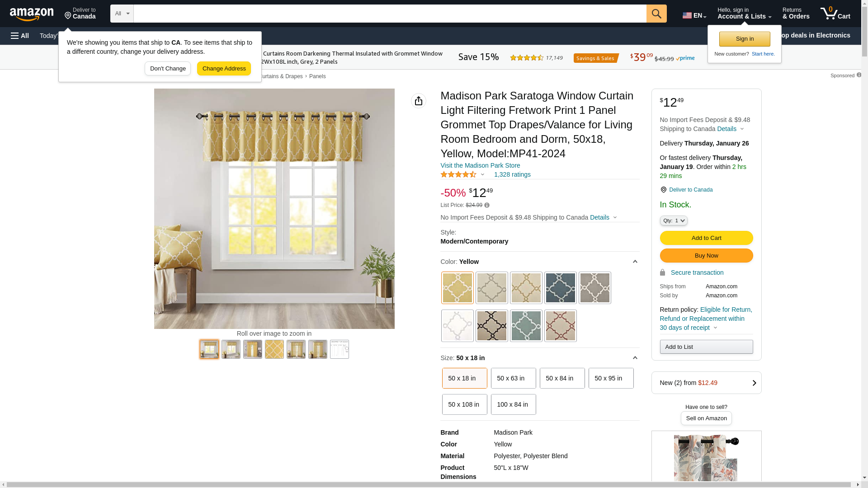Image resolution: width=868 pixels, height=488 pixels.
Task: Select the 50 x 84 in size option
Action: pyautogui.click(x=562, y=378)
